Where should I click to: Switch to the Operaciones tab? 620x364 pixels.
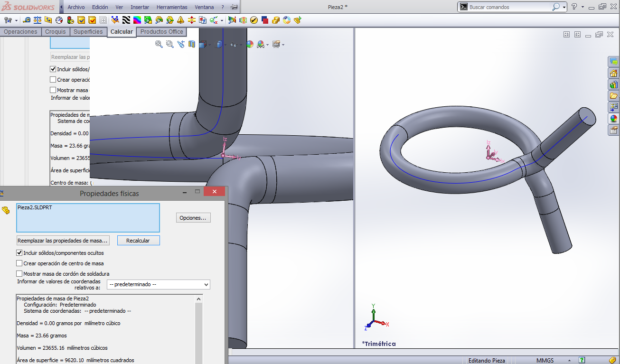20,32
